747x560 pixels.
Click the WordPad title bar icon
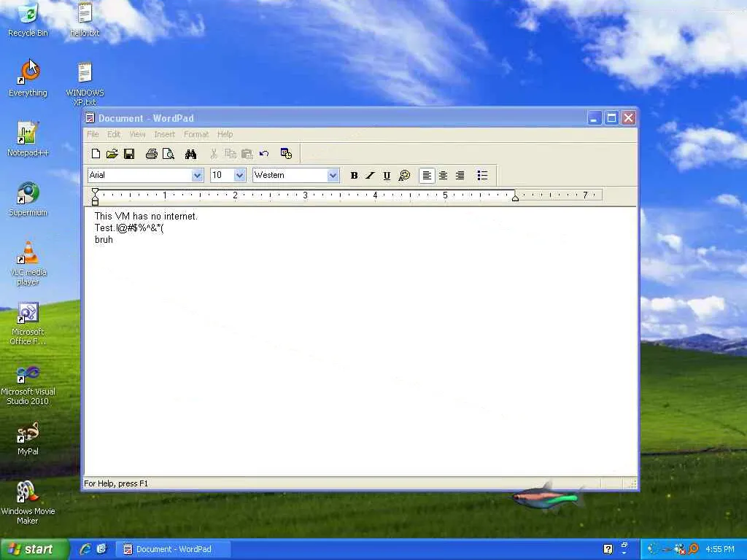coord(90,117)
